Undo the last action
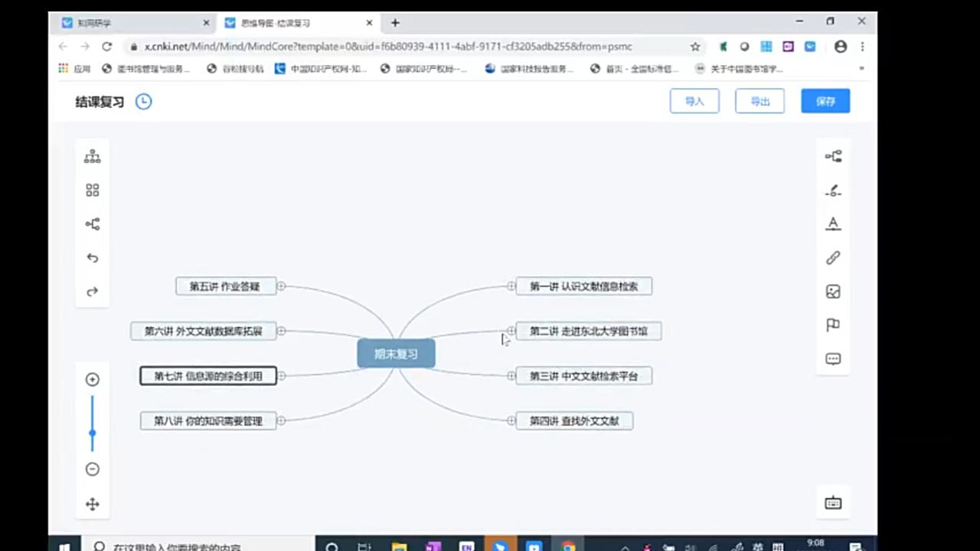The width and height of the screenshot is (980, 551). (92, 258)
